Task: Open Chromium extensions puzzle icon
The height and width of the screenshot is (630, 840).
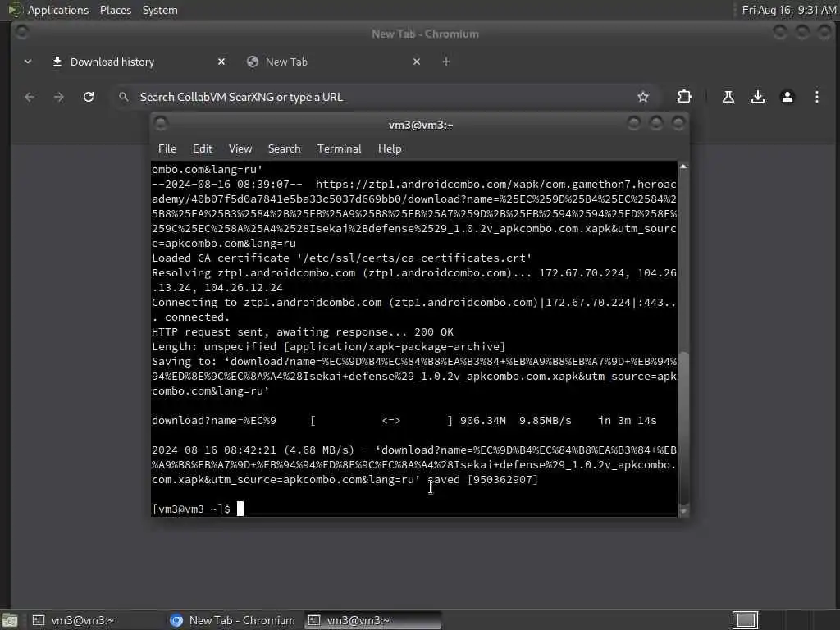Action: pyautogui.click(x=684, y=97)
